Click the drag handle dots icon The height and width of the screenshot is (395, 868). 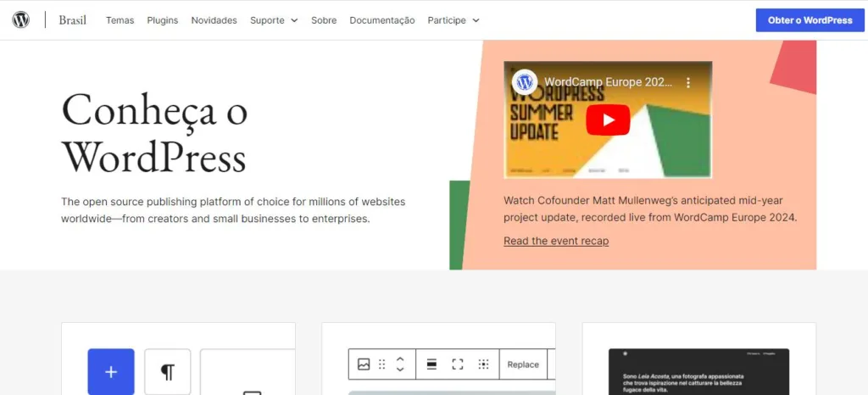click(382, 364)
